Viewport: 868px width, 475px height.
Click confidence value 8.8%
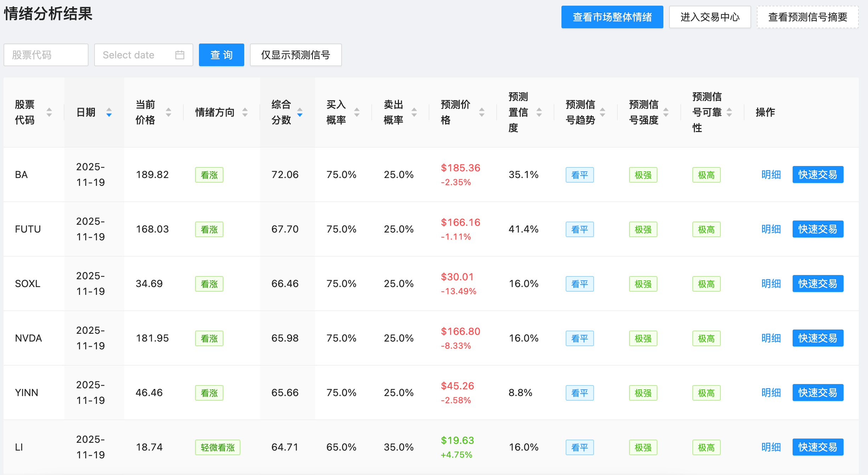click(x=520, y=393)
